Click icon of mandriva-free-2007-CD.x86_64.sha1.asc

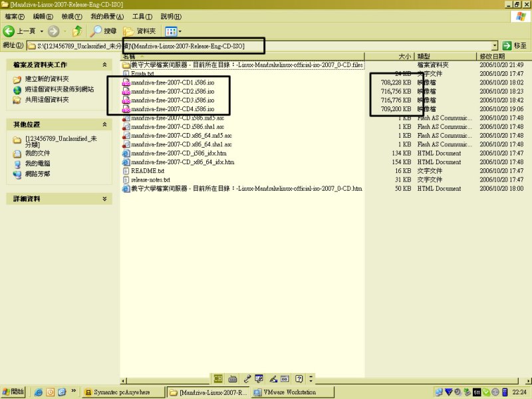(x=126, y=144)
